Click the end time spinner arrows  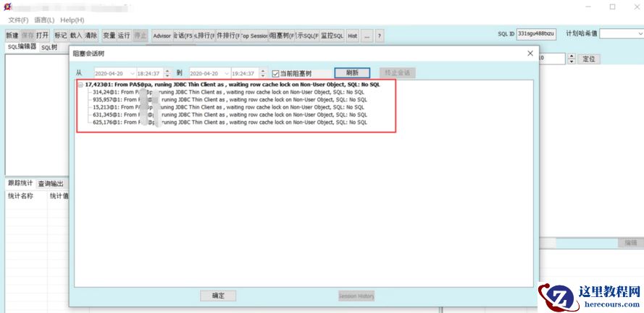tap(263, 73)
